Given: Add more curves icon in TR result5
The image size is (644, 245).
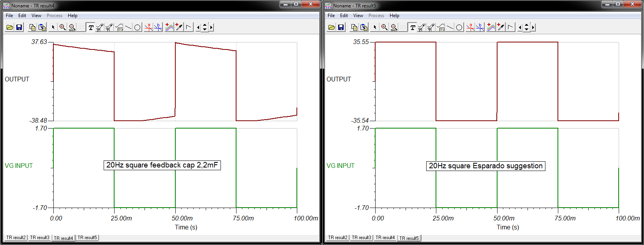Looking at the screenshot, I should tap(491, 27).
